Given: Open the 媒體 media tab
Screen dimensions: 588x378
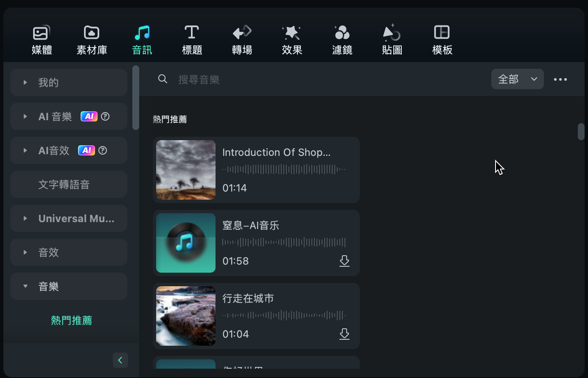Looking at the screenshot, I should 42,40.
